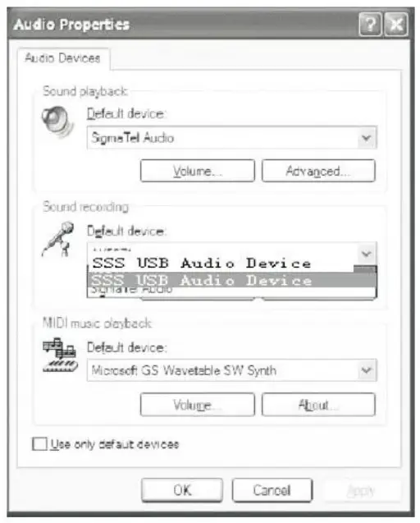Dismiss dialog with Cancel button
This screenshot has width=420, height=523.
[x=272, y=490]
